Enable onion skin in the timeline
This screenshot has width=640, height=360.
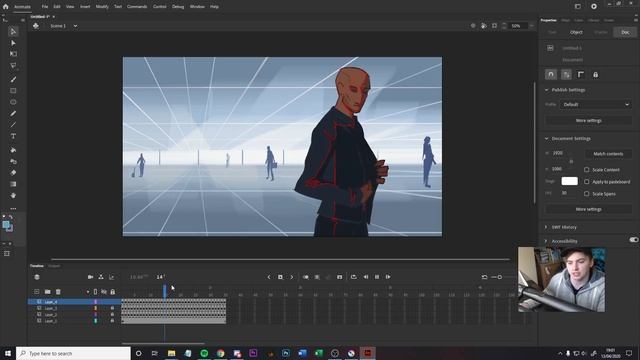[x=305, y=277]
